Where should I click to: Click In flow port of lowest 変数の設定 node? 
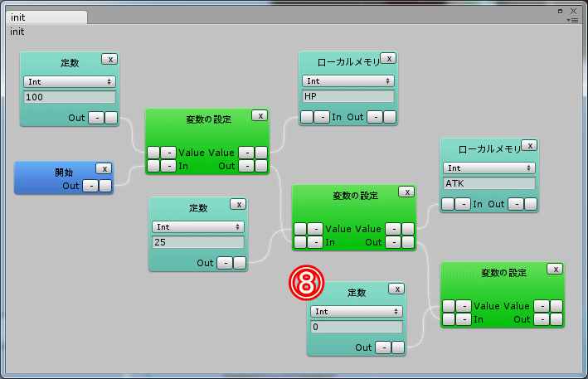coord(449,319)
